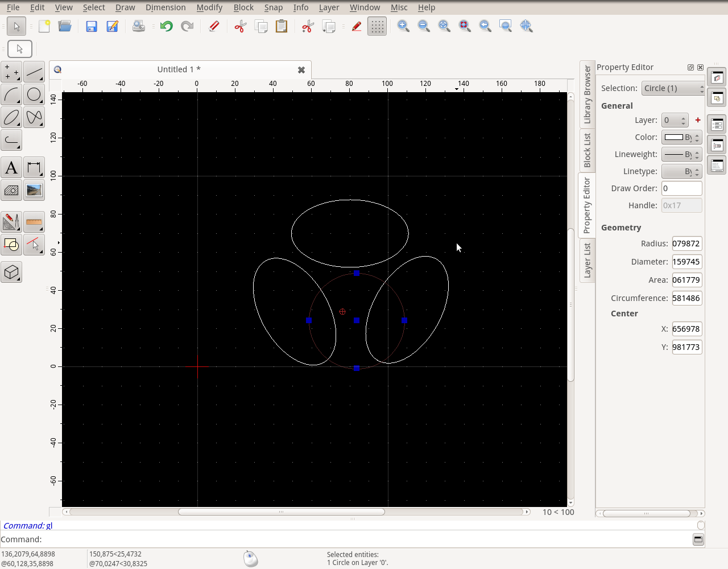Select the Arc drawing tool
Viewport: 728px width, 569px height.
click(11, 94)
